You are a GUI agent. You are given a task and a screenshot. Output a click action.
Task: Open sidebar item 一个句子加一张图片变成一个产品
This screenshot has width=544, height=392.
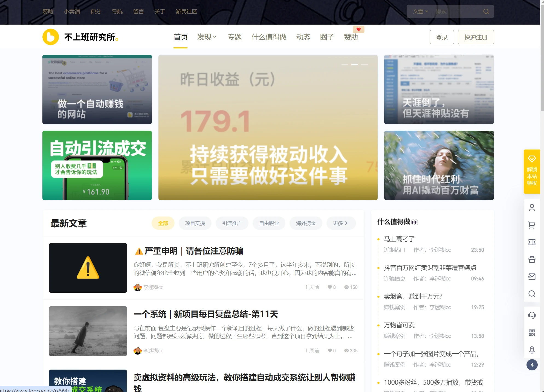[431, 354]
